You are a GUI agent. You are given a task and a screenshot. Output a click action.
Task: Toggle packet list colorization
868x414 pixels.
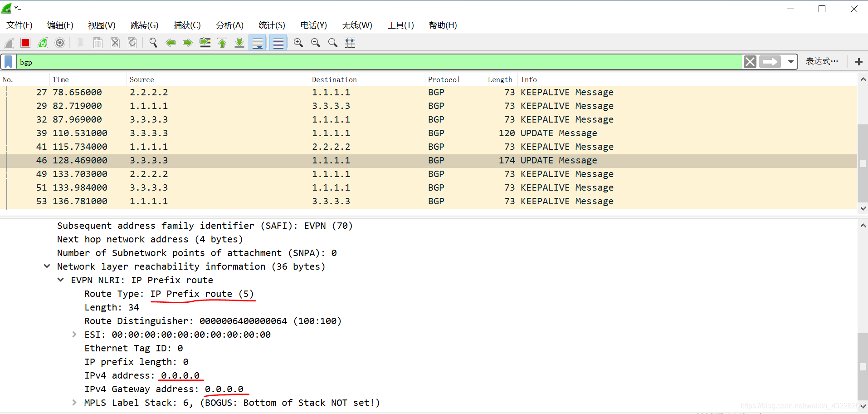[278, 43]
